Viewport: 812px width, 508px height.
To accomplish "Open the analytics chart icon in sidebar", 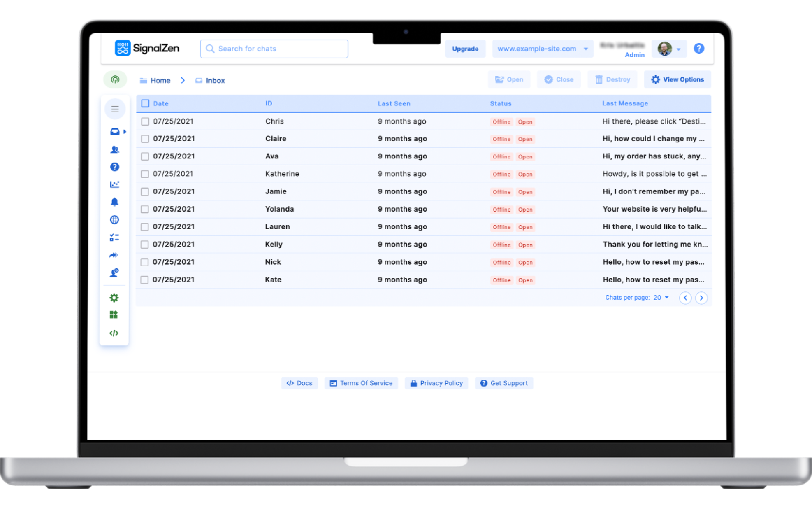I will click(114, 184).
